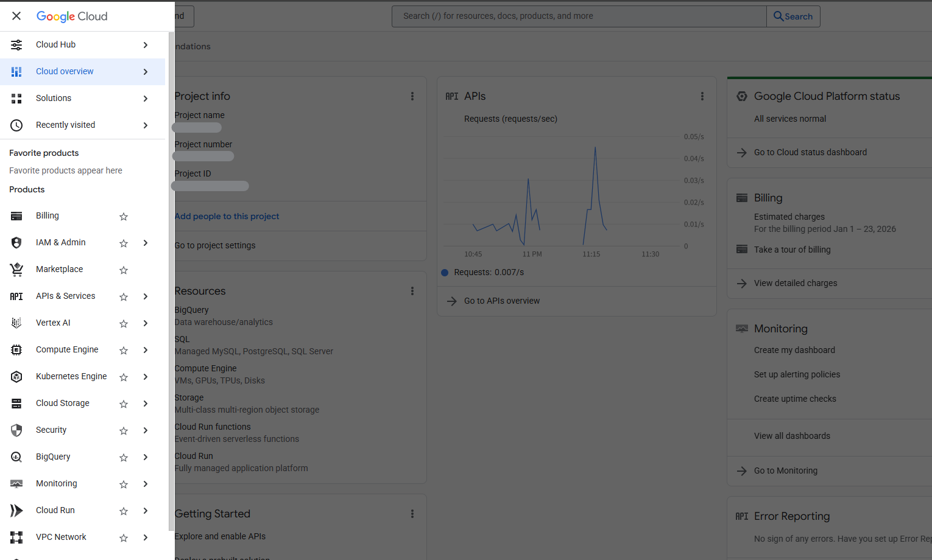
Task: Click inside the resource search field
Action: click(578, 16)
